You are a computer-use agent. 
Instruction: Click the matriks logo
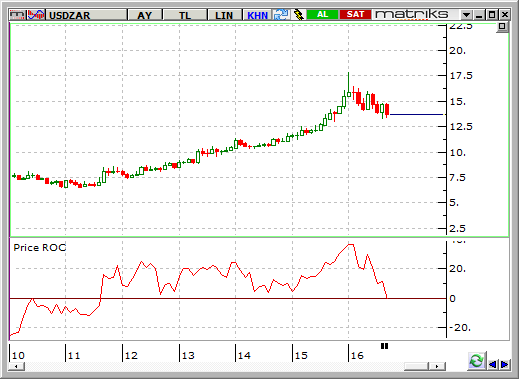click(x=412, y=15)
